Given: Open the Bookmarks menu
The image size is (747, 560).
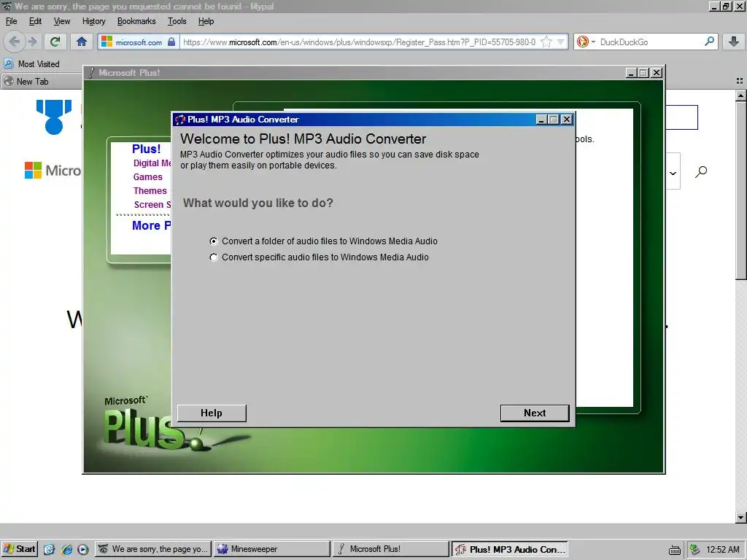Looking at the screenshot, I should pos(136,21).
